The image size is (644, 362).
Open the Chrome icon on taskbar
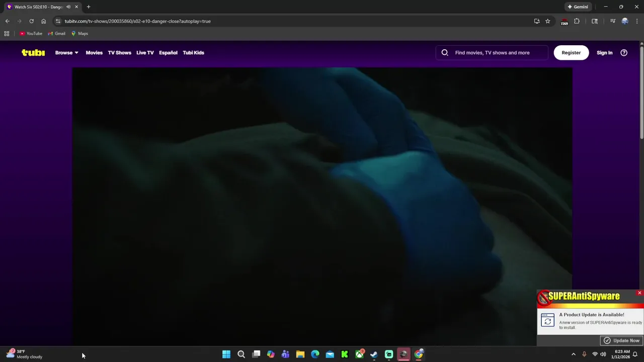[419, 354]
